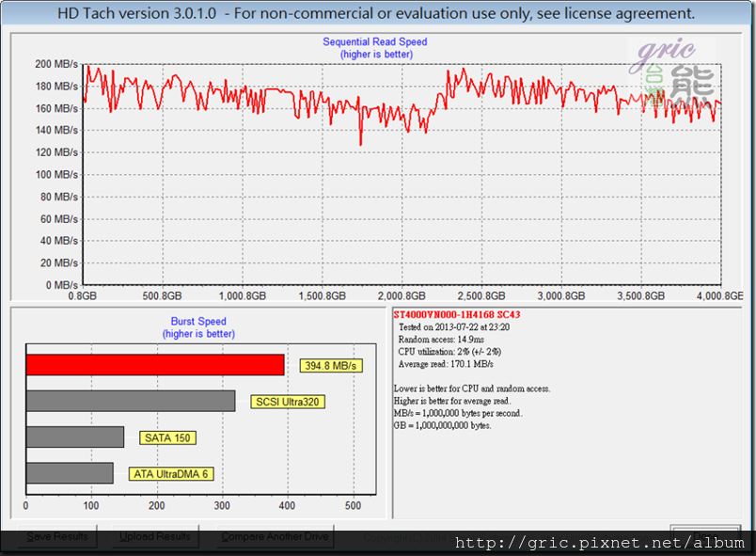Screen dimensions: 756x556
Task: Select the "500.8GB" axis label
Action: tap(162, 295)
